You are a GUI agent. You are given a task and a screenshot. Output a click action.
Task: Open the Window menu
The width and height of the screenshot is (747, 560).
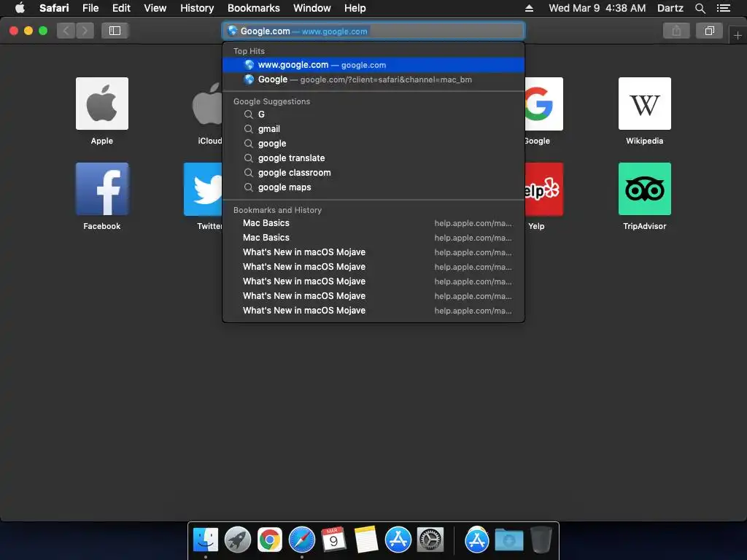coord(312,8)
